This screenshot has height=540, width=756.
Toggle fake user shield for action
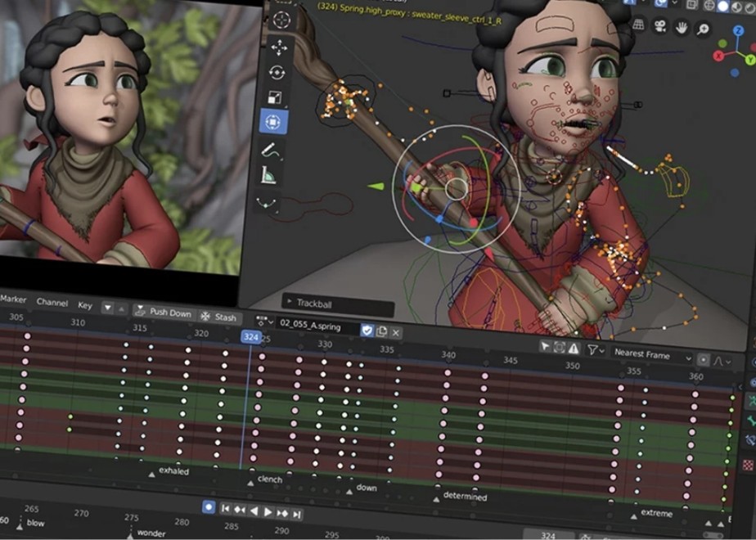point(367,330)
